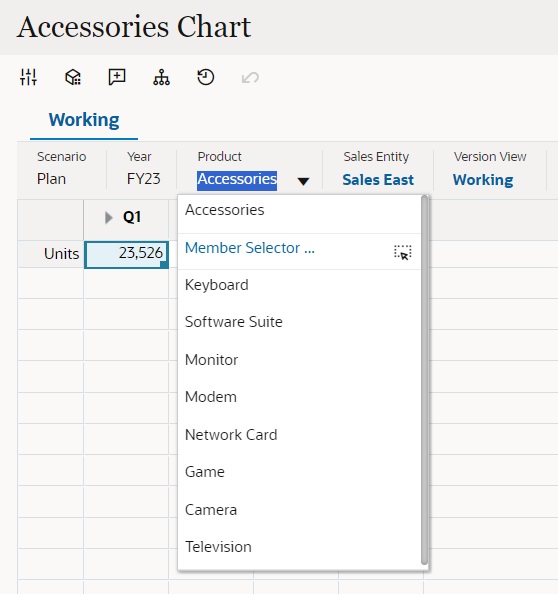Open the Product dropdown arrow
This screenshot has width=558, height=594.
[303, 181]
